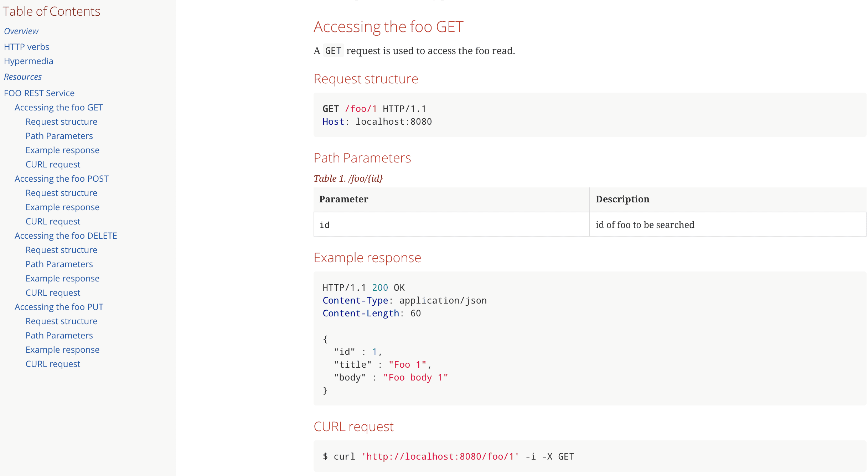
Task: Open the FOO REST Service section
Action: coord(39,93)
